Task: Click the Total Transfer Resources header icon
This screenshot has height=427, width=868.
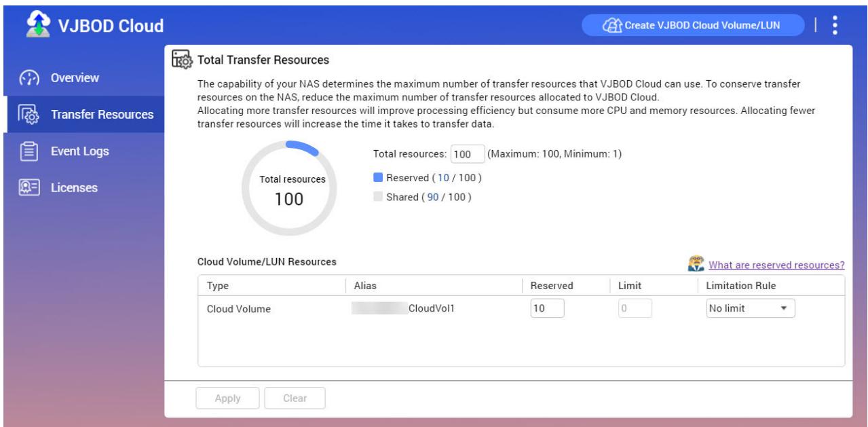Action: [183, 60]
